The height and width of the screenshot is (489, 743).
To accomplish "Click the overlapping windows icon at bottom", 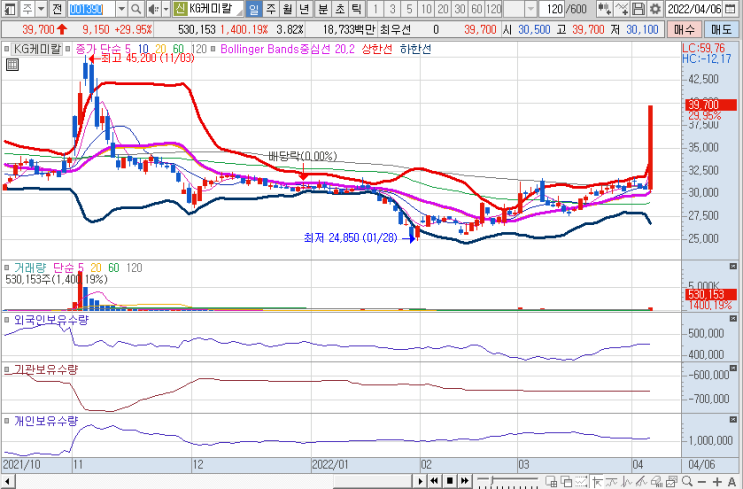I will (566, 481).
